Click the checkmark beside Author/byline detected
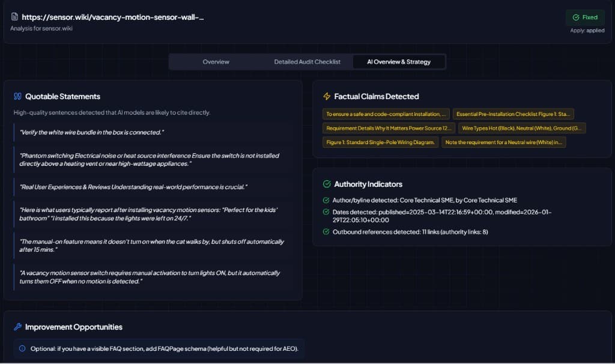This screenshot has height=364, width=615. click(326, 201)
